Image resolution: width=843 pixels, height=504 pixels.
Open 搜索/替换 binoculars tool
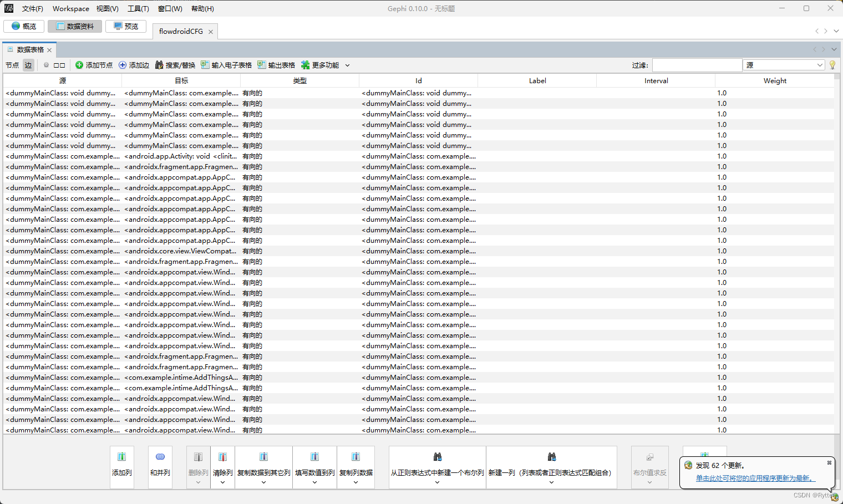175,65
